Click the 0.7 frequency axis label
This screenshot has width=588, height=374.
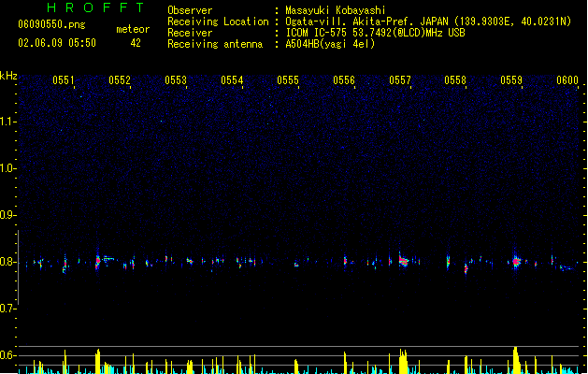click(8, 309)
